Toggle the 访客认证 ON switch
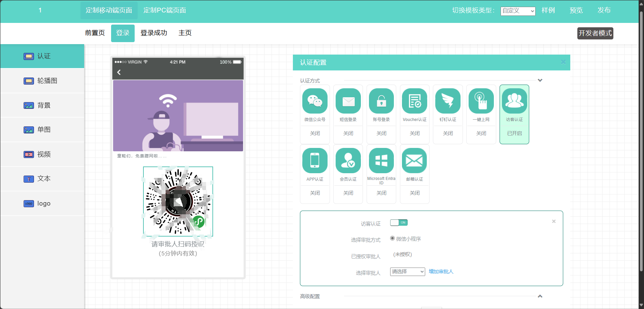 399,223
